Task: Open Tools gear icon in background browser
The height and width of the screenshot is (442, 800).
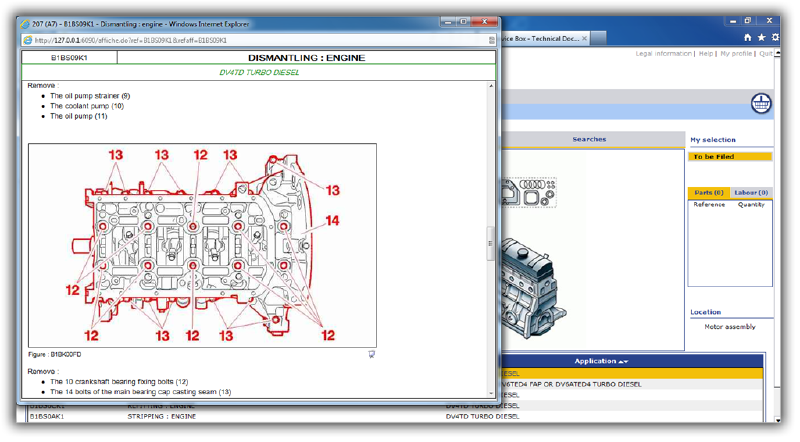Action: pos(775,37)
